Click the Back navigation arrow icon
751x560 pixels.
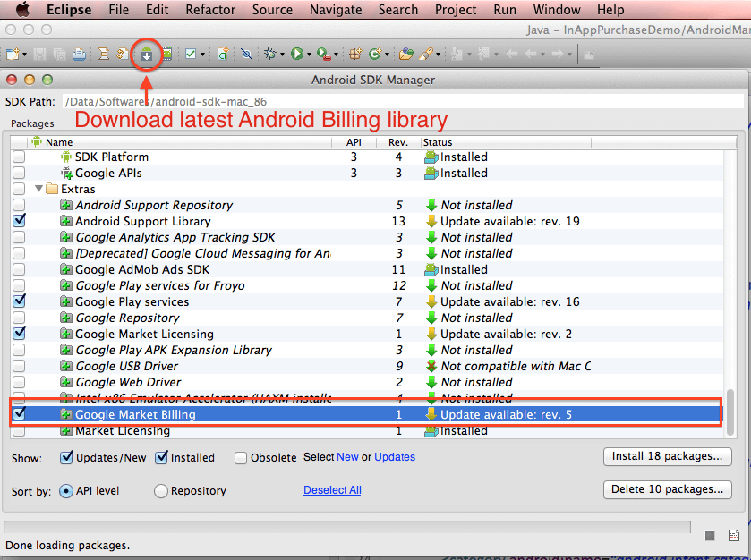click(x=531, y=54)
